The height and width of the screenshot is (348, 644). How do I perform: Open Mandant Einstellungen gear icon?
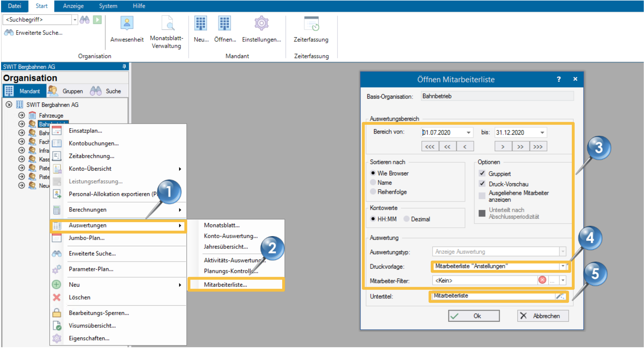coord(261,23)
